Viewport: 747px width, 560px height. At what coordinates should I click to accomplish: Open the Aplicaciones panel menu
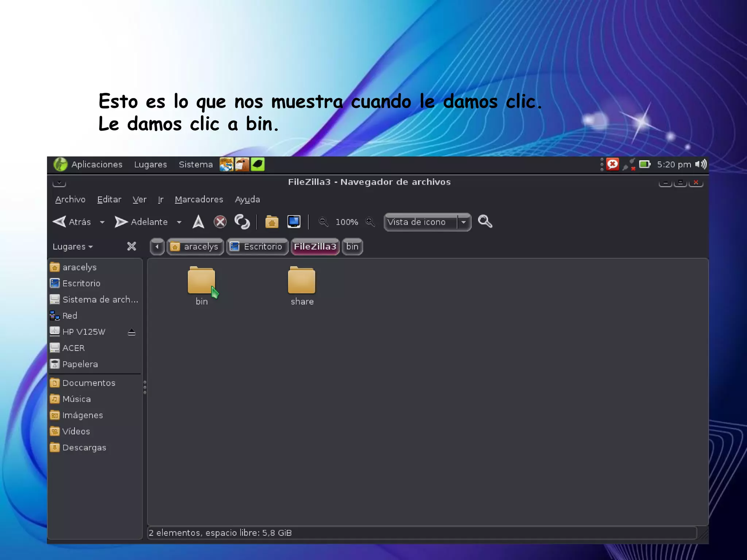(88, 164)
